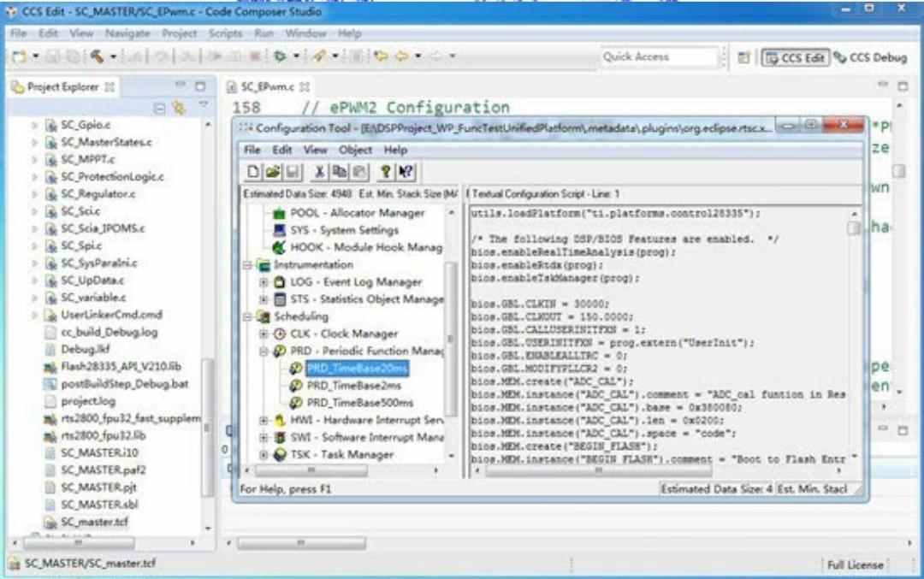Click the Cut scissors icon in Configuration Tool
The height and width of the screenshot is (579, 924).
[x=319, y=171]
